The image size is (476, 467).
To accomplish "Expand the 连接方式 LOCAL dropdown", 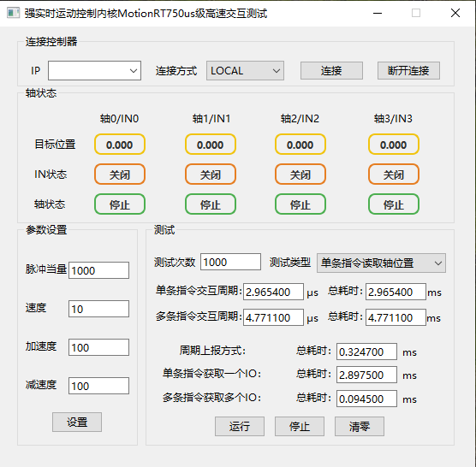I will click(245, 71).
